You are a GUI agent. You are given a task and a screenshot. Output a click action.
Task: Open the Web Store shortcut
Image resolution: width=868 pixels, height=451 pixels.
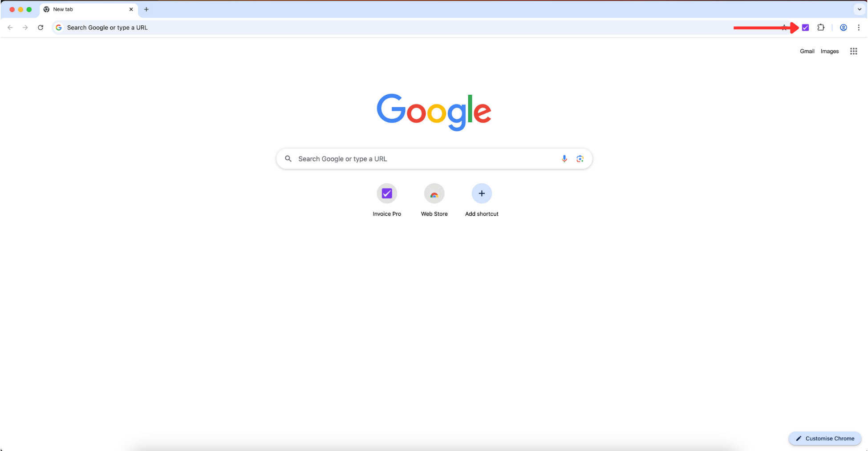(x=434, y=194)
